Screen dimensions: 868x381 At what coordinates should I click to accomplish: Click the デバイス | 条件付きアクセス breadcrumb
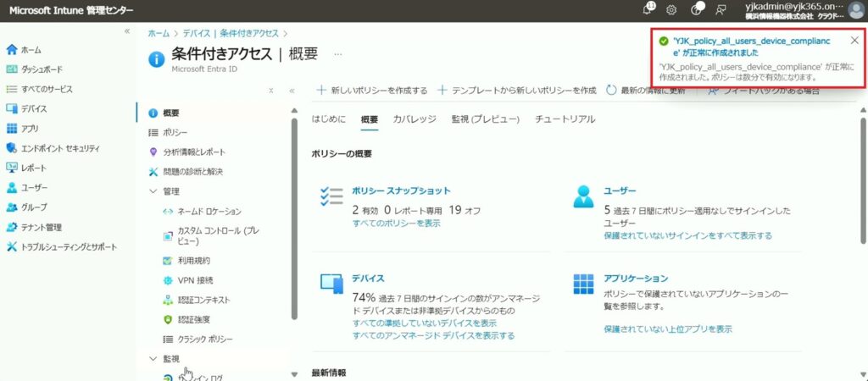pyautogui.click(x=231, y=33)
